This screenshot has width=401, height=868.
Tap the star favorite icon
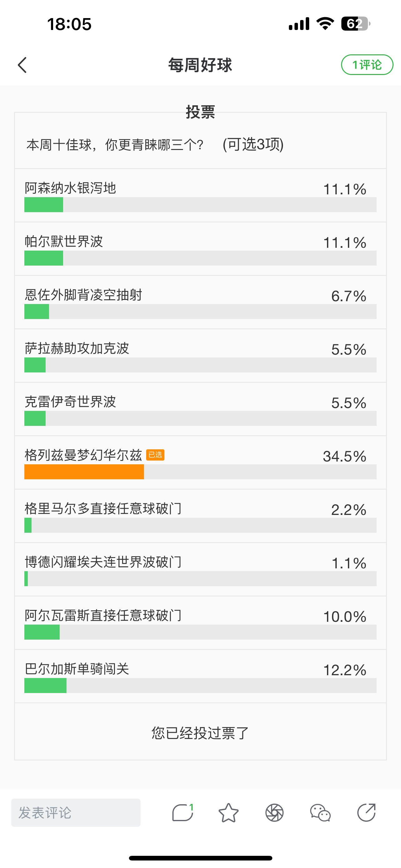pyautogui.click(x=229, y=812)
